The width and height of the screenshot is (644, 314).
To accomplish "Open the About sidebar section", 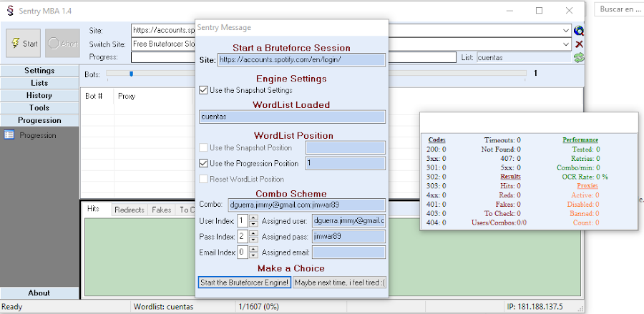I will pos(39,293).
